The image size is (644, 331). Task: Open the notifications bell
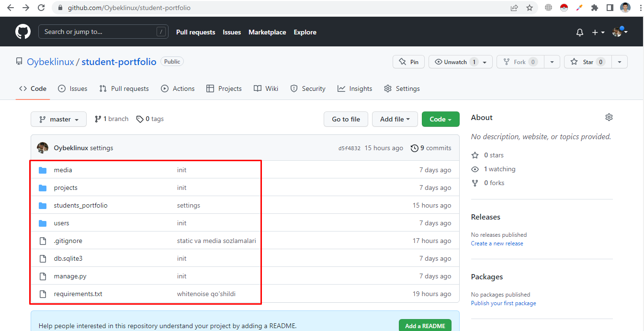580,33
